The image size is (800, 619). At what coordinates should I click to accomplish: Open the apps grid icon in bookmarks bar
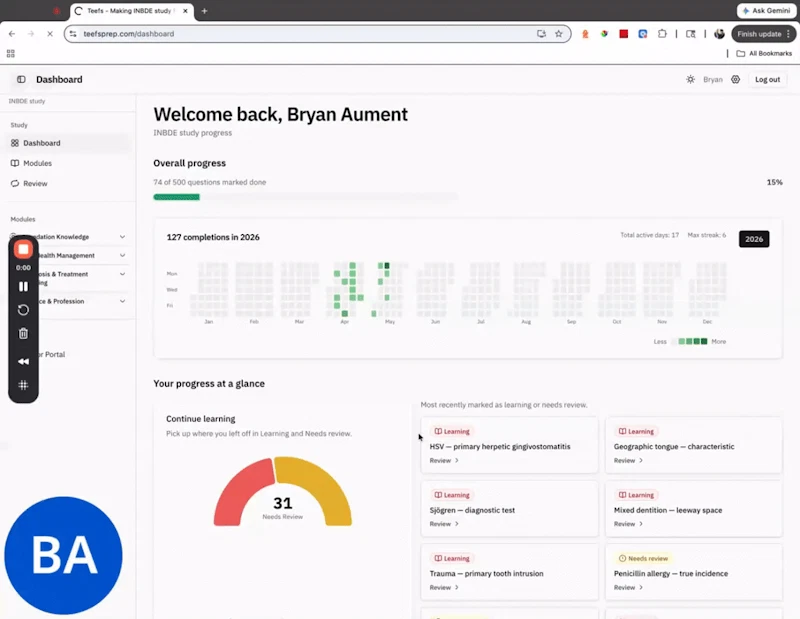(x=11, y=53)
